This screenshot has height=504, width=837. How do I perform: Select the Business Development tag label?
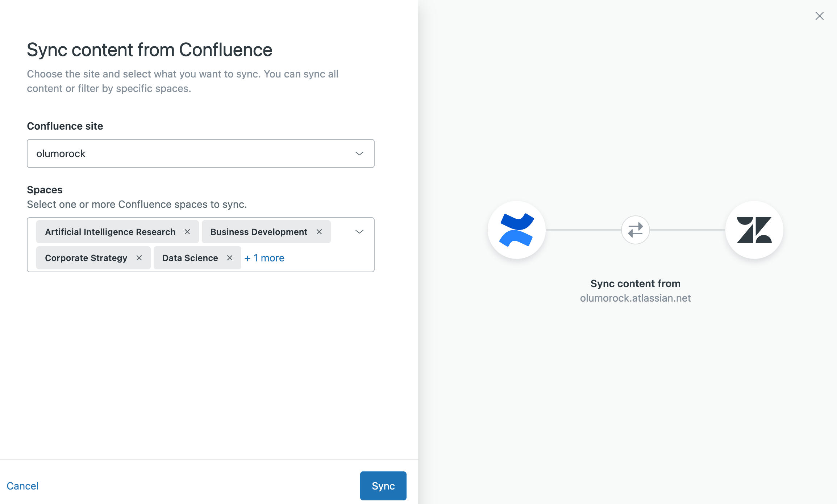[259, 232]
